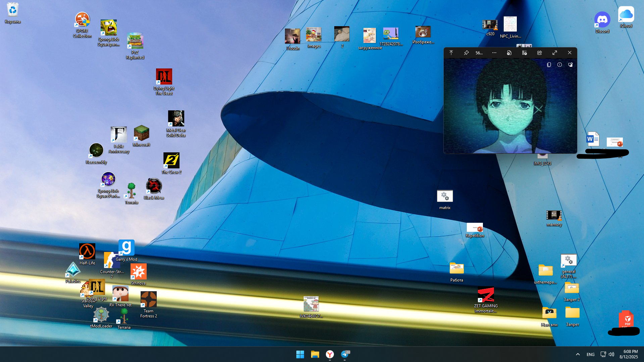The width and height of the screenshot is (644, 362).
Task: Click the share icon in image window toolbar
Action: [x=540, y=53]
